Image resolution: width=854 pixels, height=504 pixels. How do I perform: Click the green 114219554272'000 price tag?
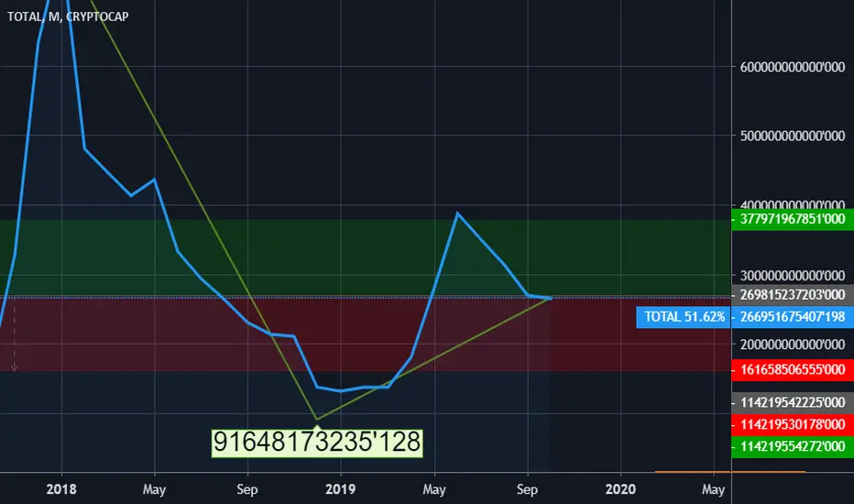pos(793,447)
